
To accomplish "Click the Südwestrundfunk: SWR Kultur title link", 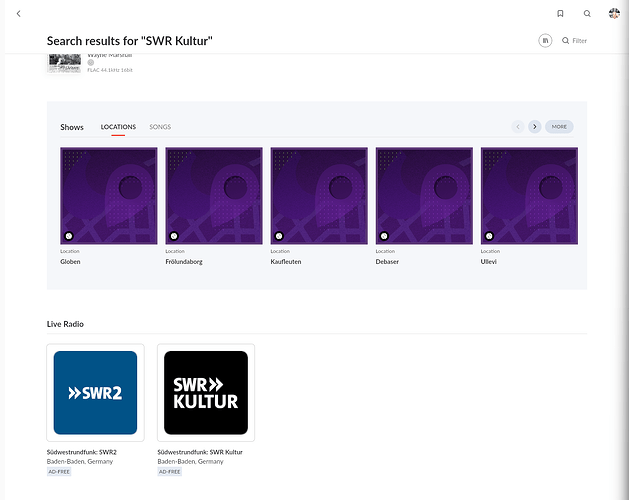I will [200, 452].
